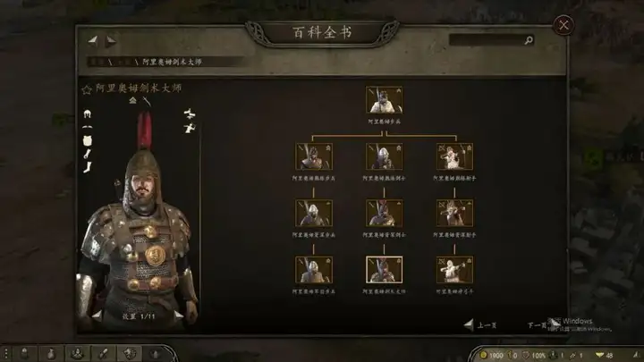Go back in encyclopedia history
Screen dimensions: 644x362
tap(93, 40)
